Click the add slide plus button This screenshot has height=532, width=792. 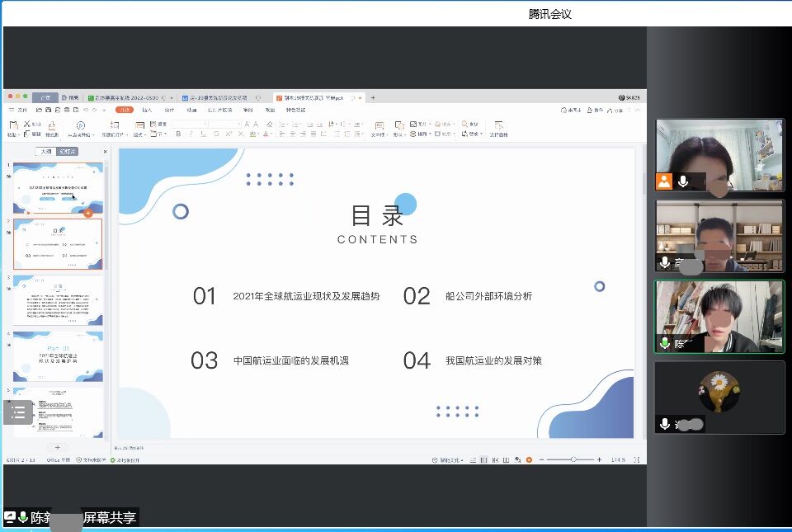pos(57,448)
